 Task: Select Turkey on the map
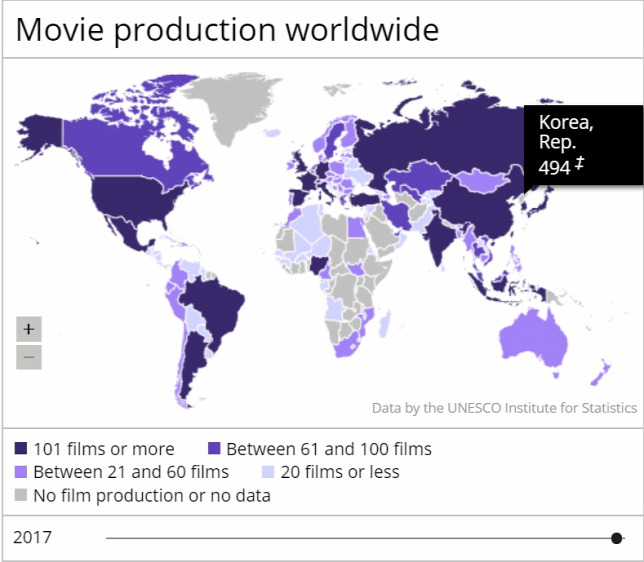(366, 200)
